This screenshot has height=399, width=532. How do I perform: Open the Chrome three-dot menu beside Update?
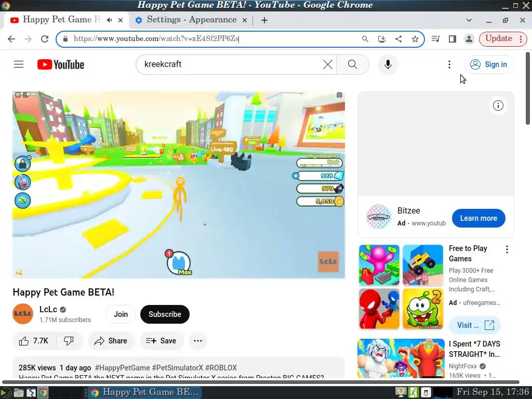point(521,38)
